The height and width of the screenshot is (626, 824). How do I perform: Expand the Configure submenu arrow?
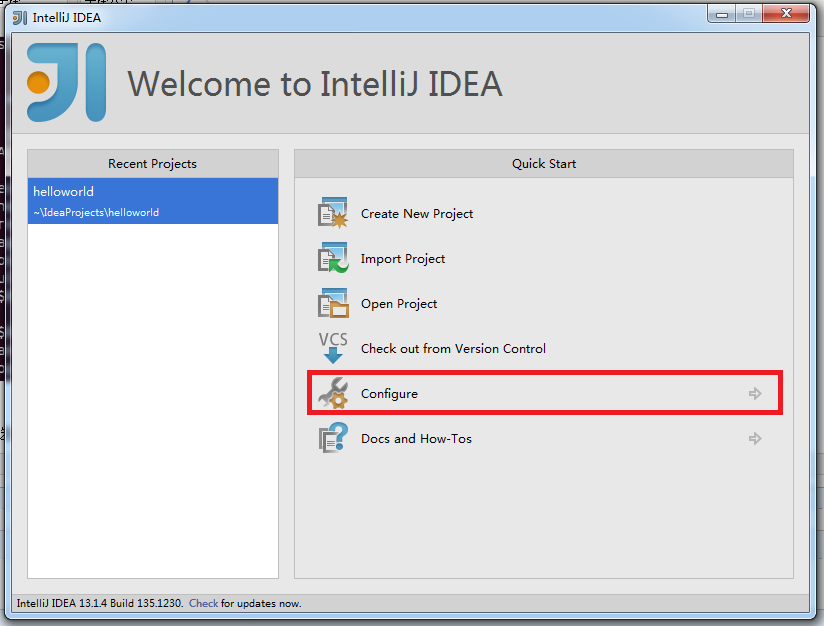point(755,394)
